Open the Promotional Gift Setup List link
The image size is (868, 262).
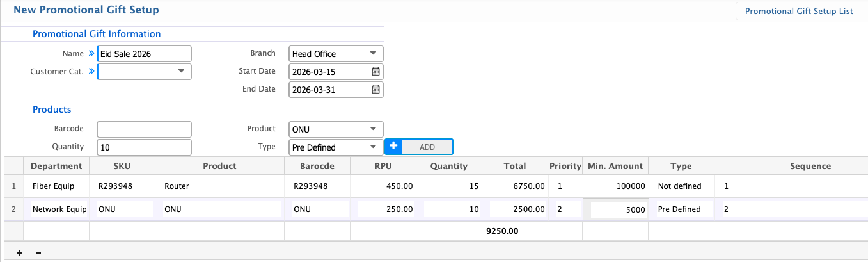[x=799, y=11]
